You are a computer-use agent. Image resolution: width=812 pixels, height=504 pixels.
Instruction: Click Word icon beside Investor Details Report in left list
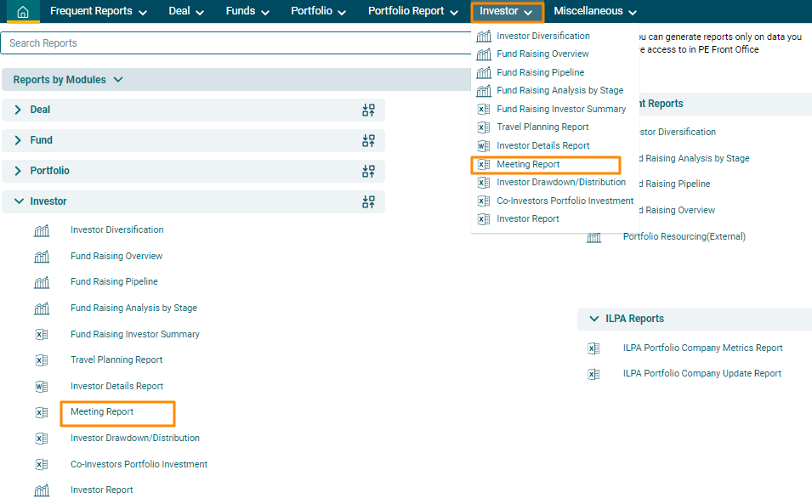coord(42,387)
